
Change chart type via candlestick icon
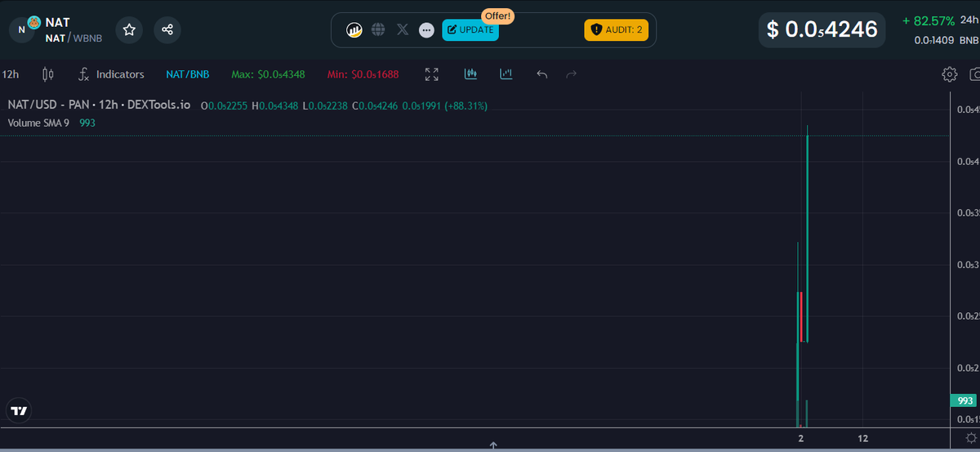[x=47, y=74]
